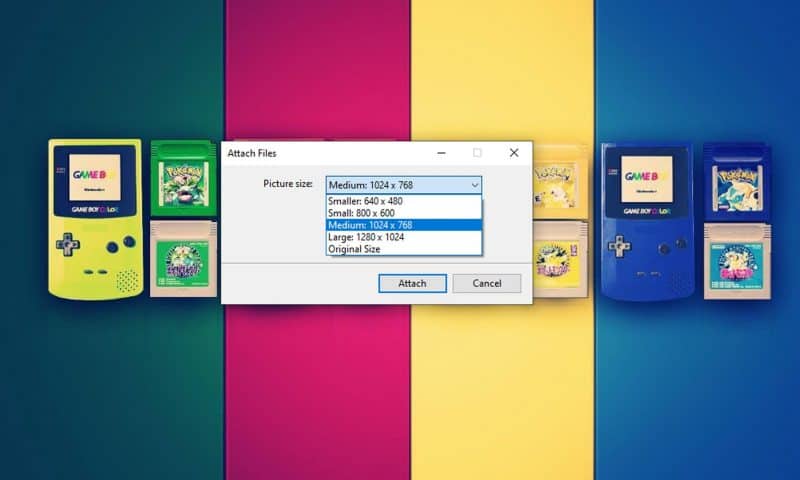The image size is (800, 480).
Task: Choose Smaller: 640 x 480 option
Action: (x=404, y=201)
